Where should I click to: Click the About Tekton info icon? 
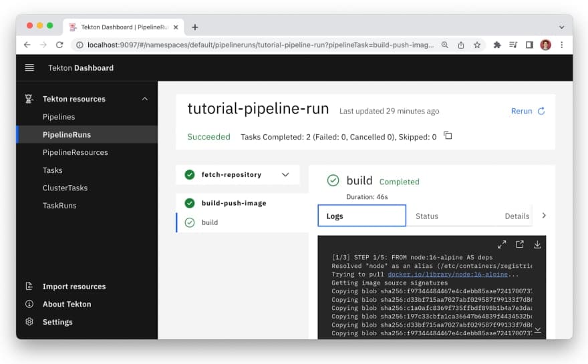tap(29, 304)
